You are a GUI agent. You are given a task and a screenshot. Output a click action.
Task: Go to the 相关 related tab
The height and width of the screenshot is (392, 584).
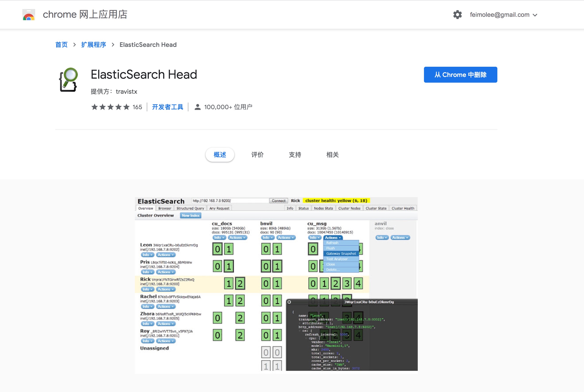coord(332,155)
